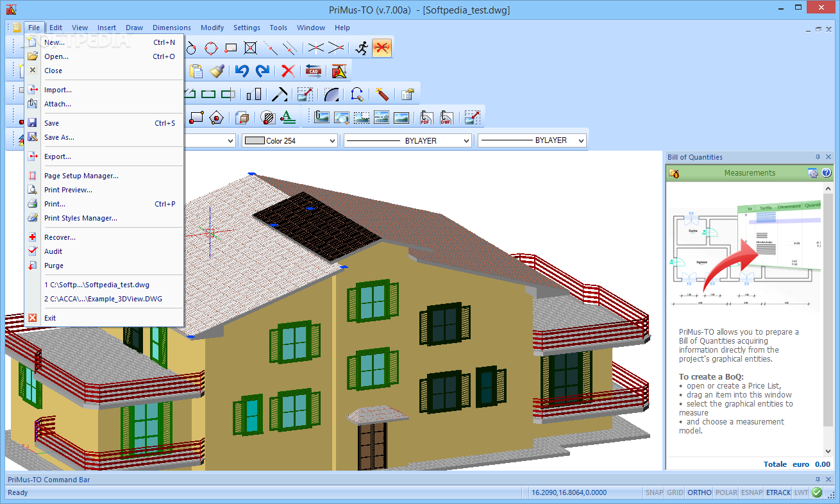Open the Dimensions menu
Viewport: 840px width, 504px height.
[172, 28]
